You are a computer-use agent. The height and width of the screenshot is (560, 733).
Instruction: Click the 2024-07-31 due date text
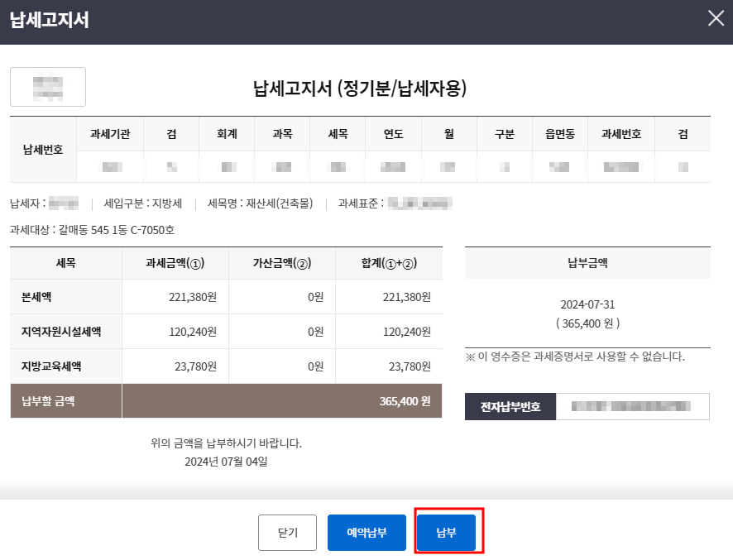[x=587, y=304]
